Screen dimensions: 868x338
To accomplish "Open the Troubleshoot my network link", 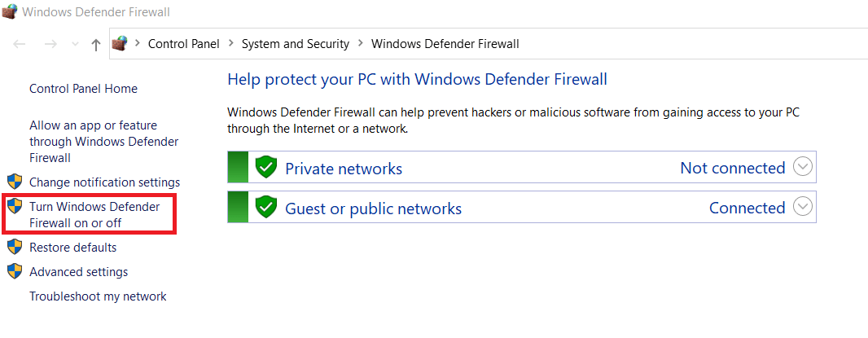I will [98, 296].
